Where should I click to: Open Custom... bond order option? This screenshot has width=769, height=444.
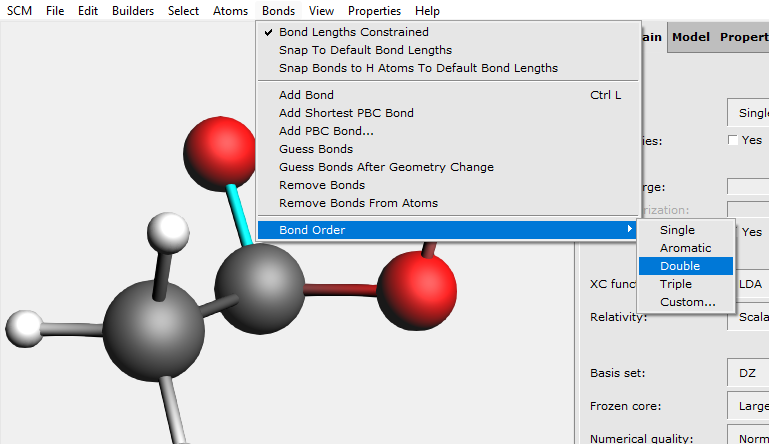tap(687, 302)
